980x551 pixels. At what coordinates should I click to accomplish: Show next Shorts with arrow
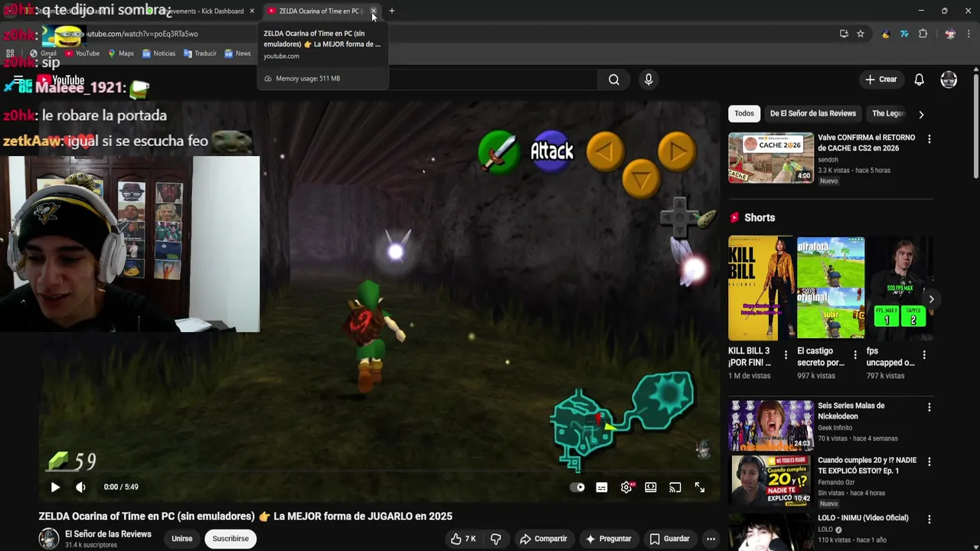click(x=931, y=298)
